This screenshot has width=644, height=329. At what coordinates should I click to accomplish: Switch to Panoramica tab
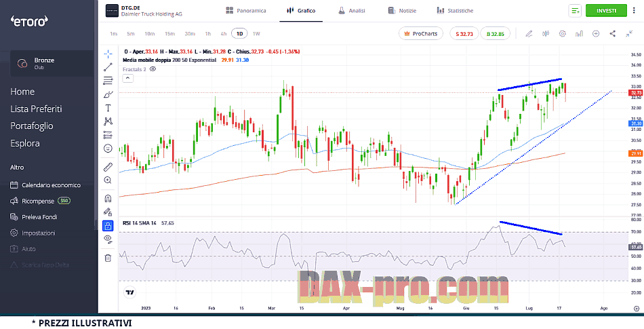coord(246,11)
